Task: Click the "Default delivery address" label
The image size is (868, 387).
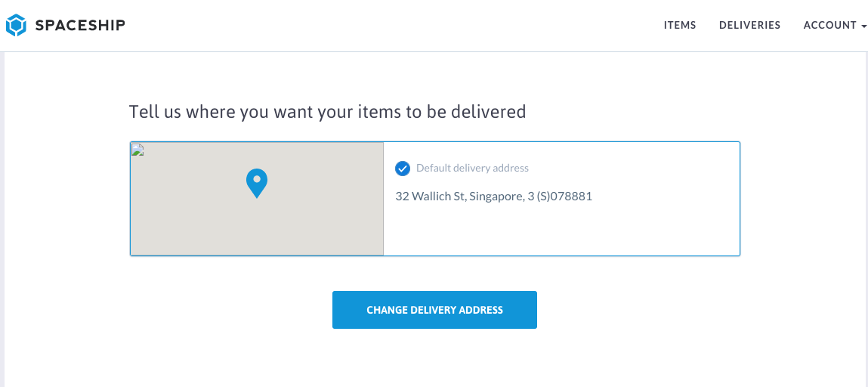Action: pos(472,168)
